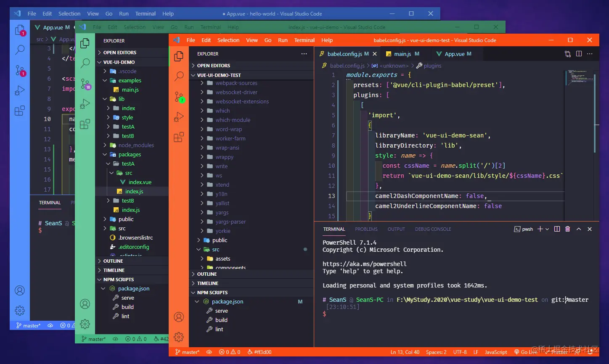Image resolution: width=609 pixels, height=364 pixels.
Task: Change the JavaScript language mode
Action: tap(496, 352)
